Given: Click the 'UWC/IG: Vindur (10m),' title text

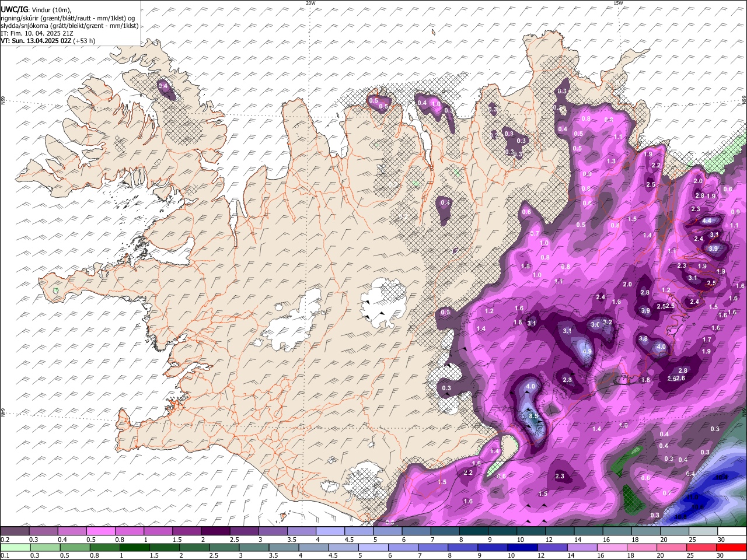Looking at the screenshot, I should point(36,9).
